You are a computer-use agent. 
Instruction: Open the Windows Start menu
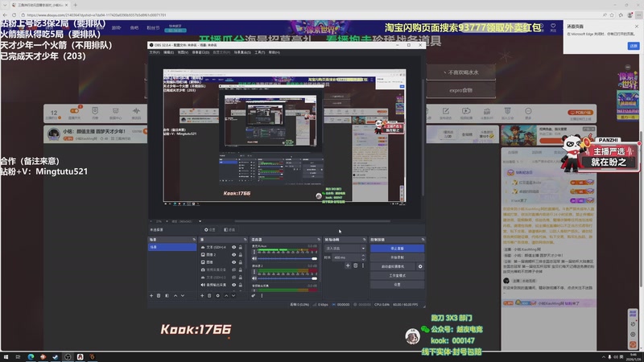[x=6, y=357]
